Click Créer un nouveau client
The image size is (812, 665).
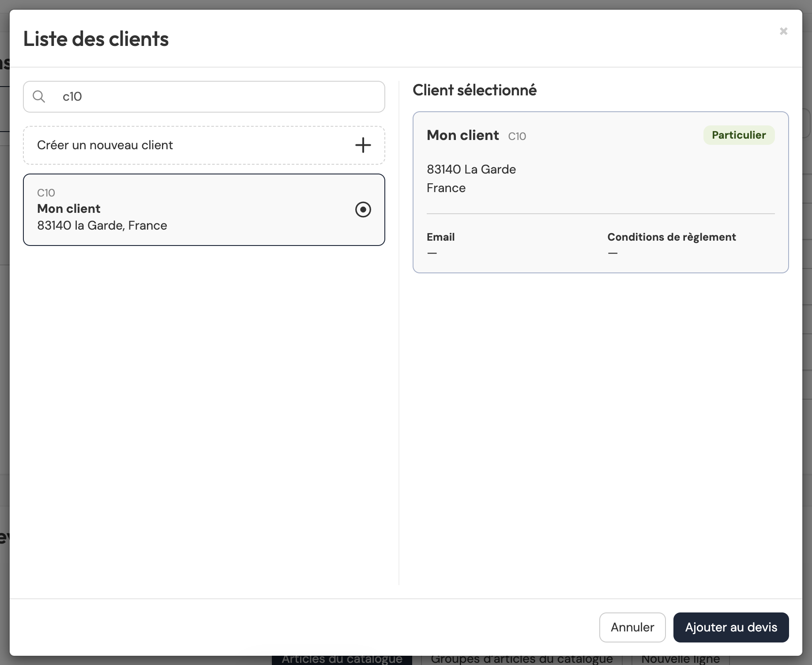click(x=204, y=145)
